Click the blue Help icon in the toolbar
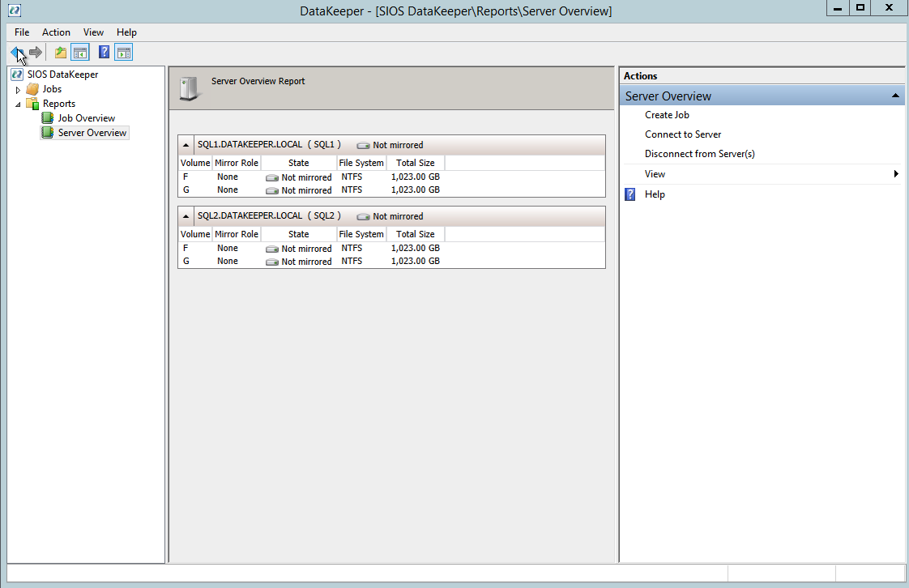 pos(104,53)
